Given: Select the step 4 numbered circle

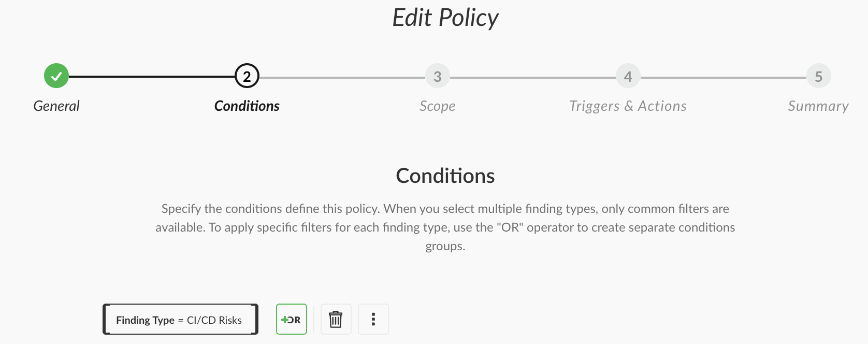Looking at the screenshot, I should click(628, 76).
